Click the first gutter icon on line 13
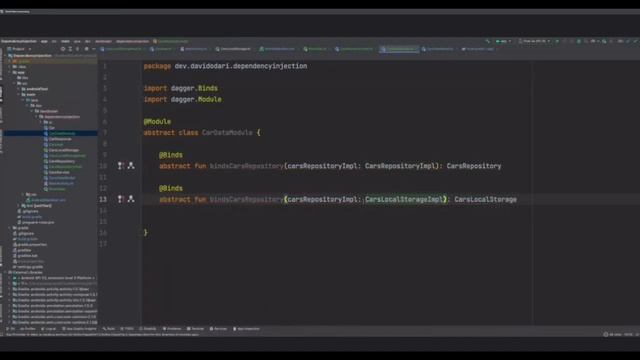This screenshot has width=640, height=360. (x=120, y=199)
